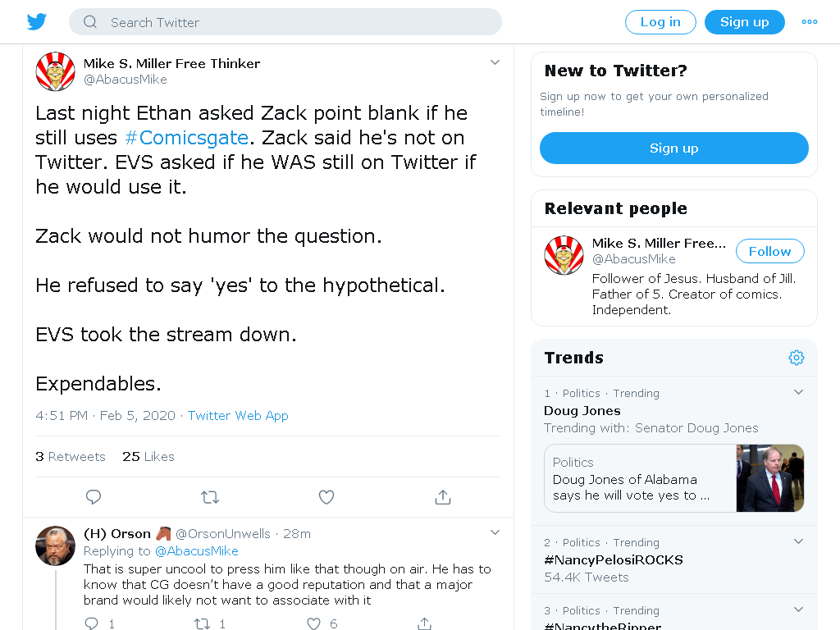Click the Twitter bird home icon
Image resolution: width=840 pixels, height=630 pixels.
coord(37,22)
